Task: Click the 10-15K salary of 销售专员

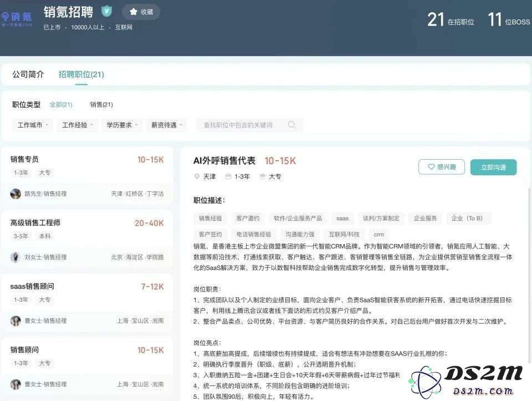Action: [x=151, y=160]
